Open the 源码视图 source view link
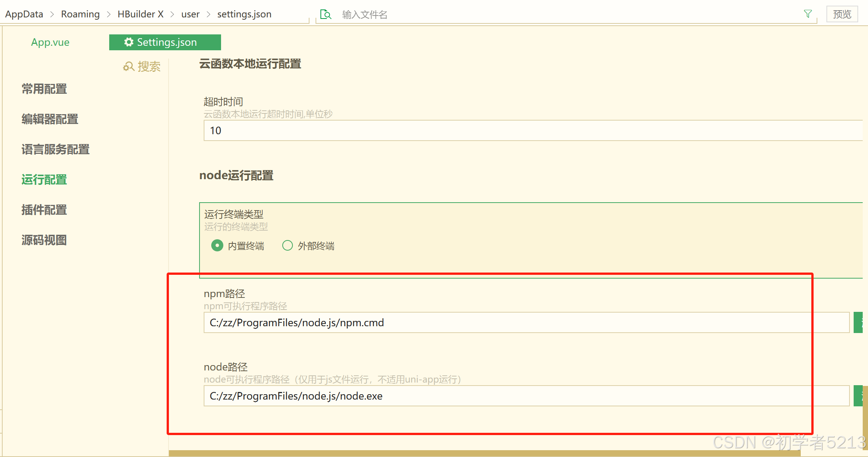 [44, 240]
